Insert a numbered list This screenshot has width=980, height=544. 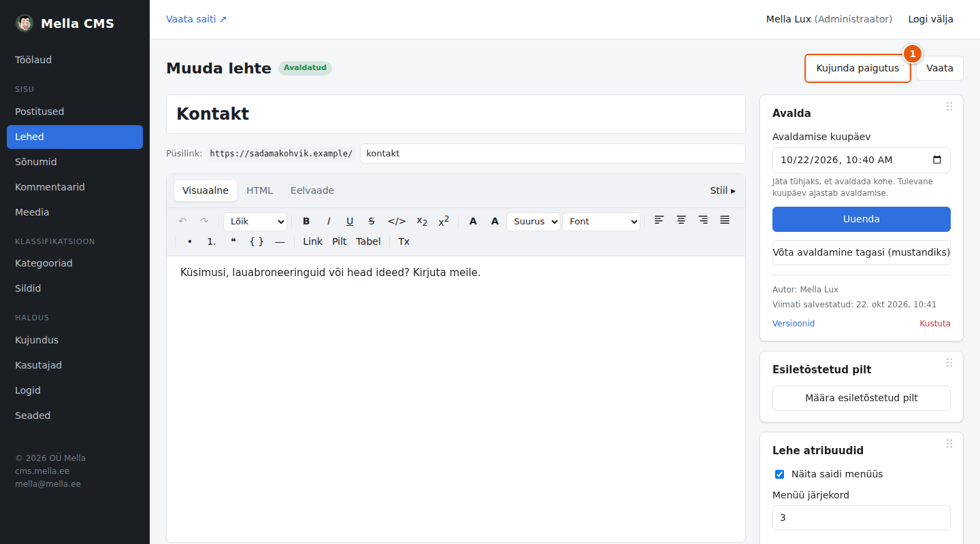(x=212, y=241)
